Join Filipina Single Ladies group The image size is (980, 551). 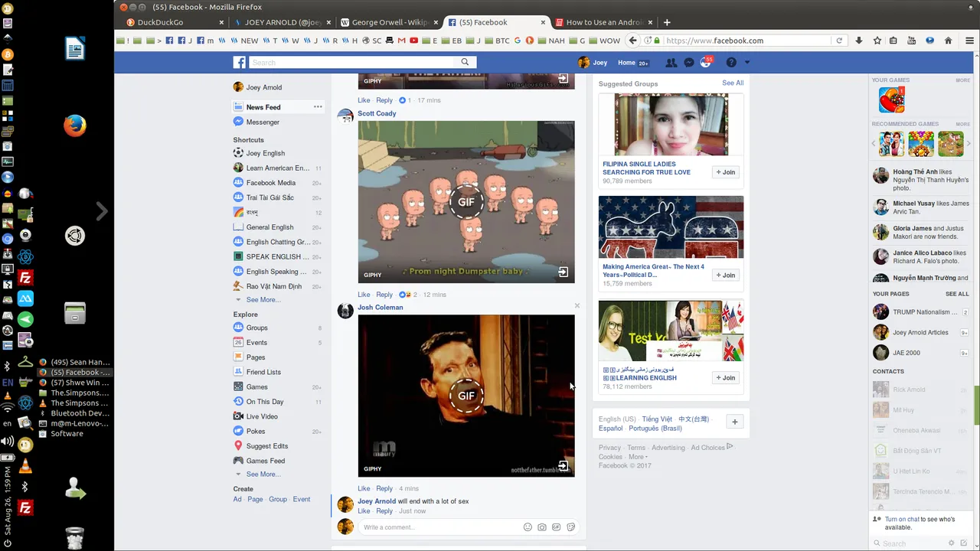click(726, 172)
